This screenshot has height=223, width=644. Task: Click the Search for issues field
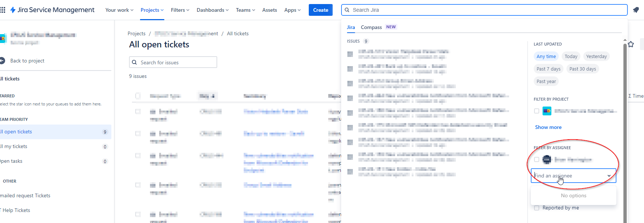(x=173, y=62)
